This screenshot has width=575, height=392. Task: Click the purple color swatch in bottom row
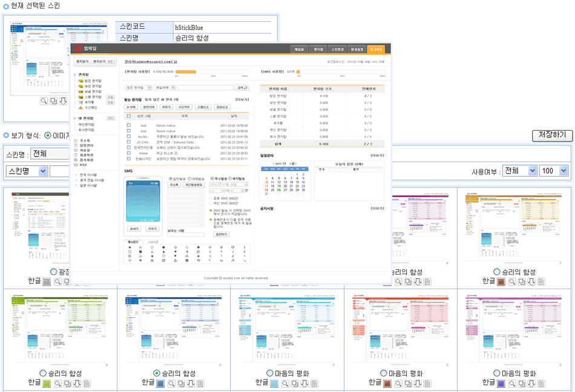501,383
